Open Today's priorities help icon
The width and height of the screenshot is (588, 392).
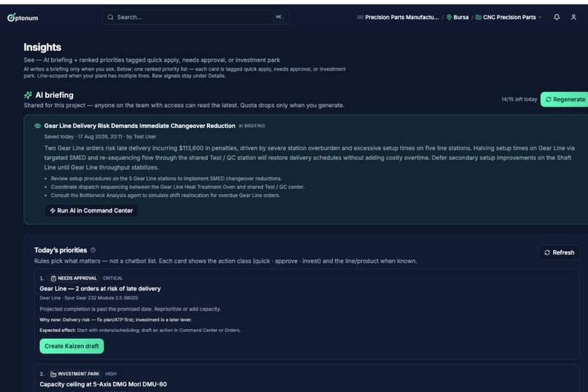tap(93, 250)
